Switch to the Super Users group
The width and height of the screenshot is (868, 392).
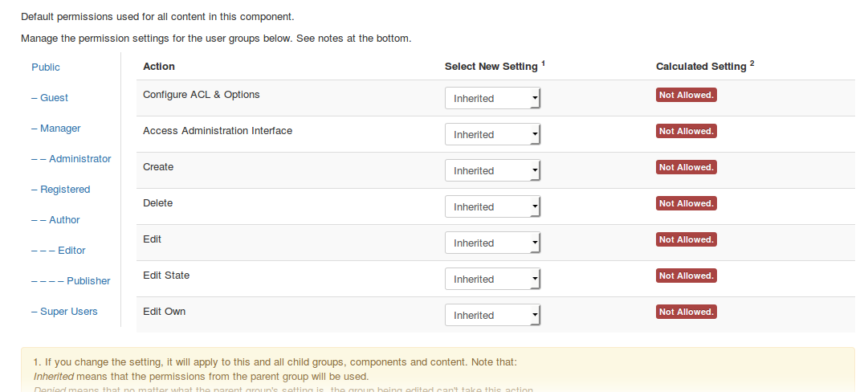[64, 312]
